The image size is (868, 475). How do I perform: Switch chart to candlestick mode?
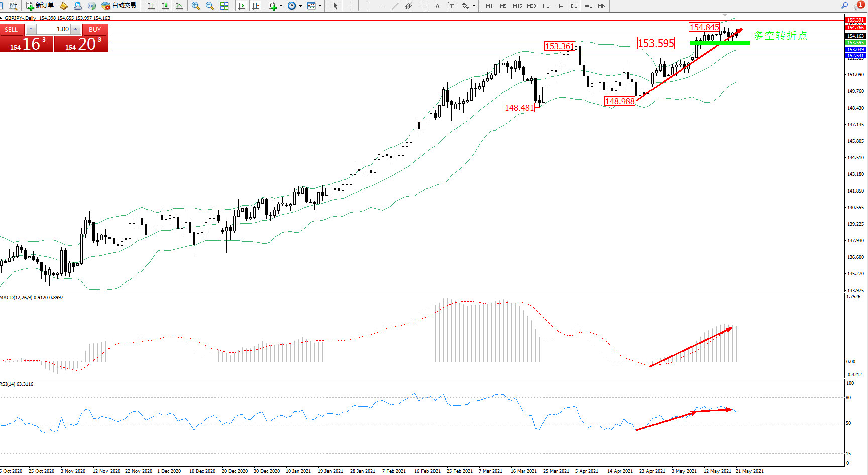point(165,6)
